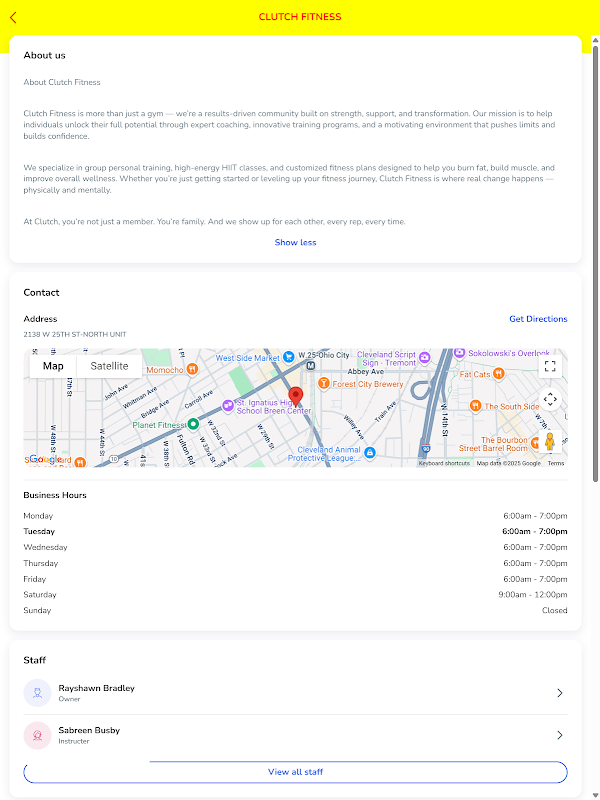This screenshot has height=800, width=600.
Task: Go back using the red arrow icon
Action: 13,17
